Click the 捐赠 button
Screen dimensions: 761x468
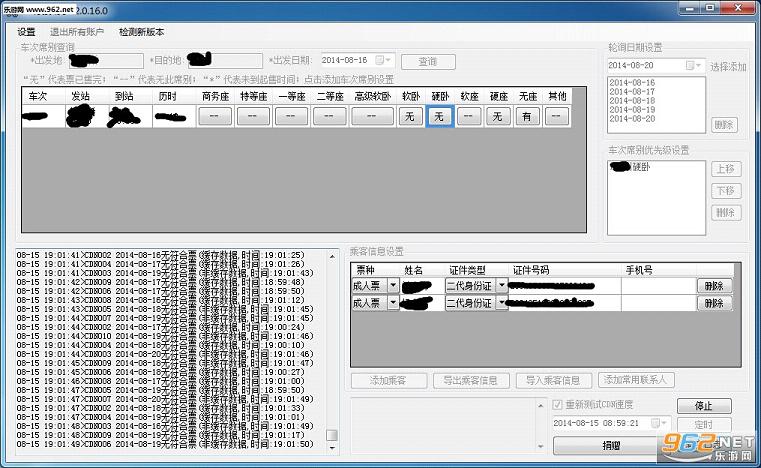[x=611, y=445]
